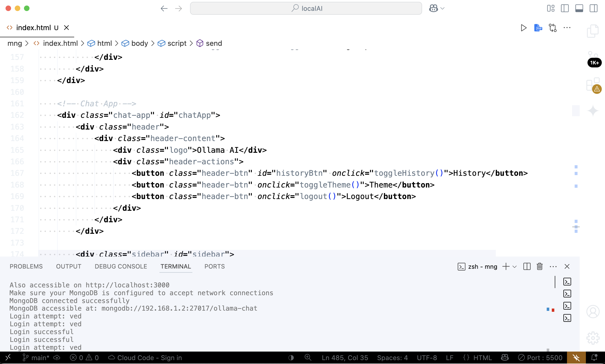Open the HTML language mode selector
The width and height of the screenshot is (605, 364).
click(482, 358)
